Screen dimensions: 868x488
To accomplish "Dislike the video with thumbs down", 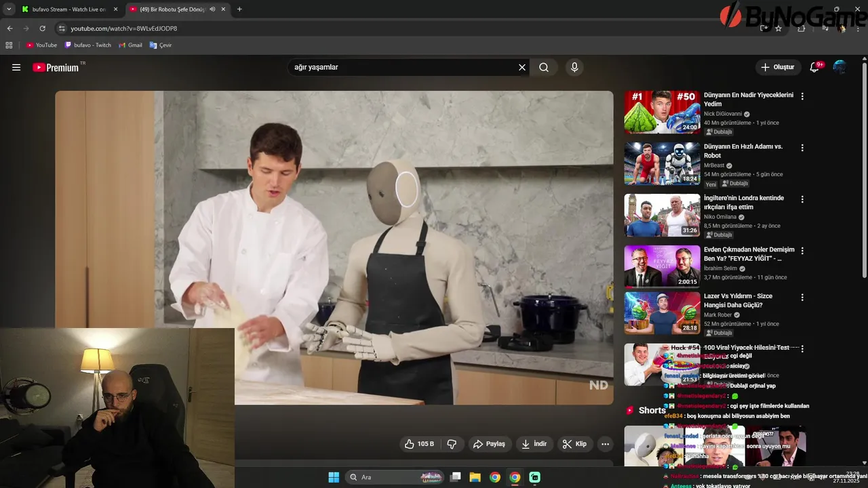I will pyautogui.click(x=452, y=444).
